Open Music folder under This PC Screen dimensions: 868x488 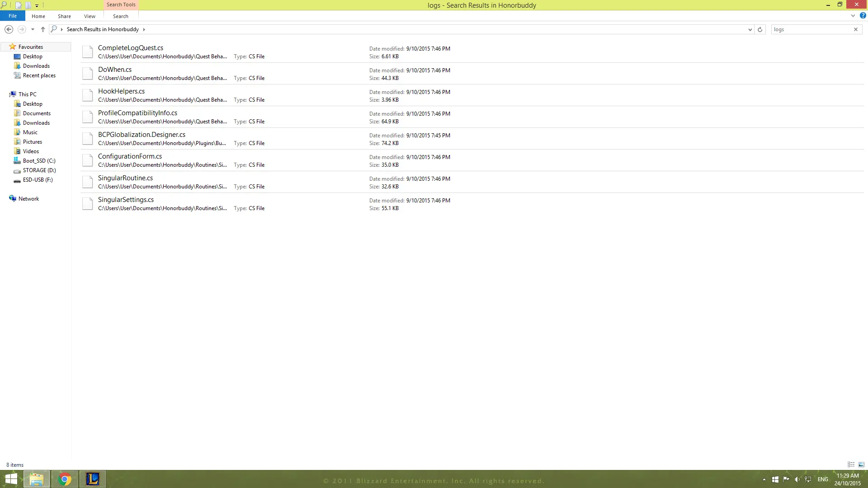tap(30, 132)
